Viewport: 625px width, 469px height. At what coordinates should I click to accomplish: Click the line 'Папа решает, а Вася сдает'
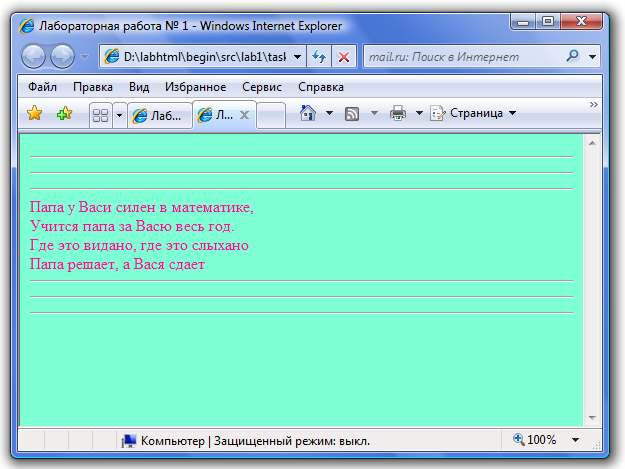[117, 264]
